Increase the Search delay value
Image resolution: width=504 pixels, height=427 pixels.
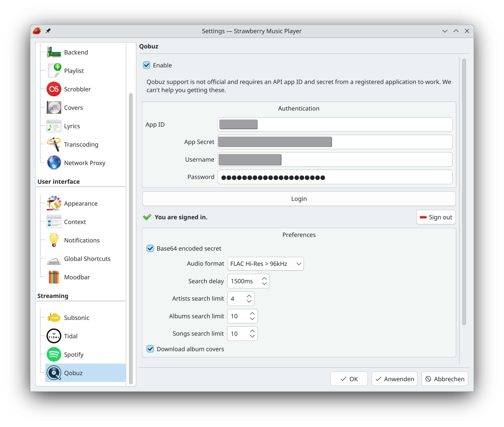tap(264, 279)
